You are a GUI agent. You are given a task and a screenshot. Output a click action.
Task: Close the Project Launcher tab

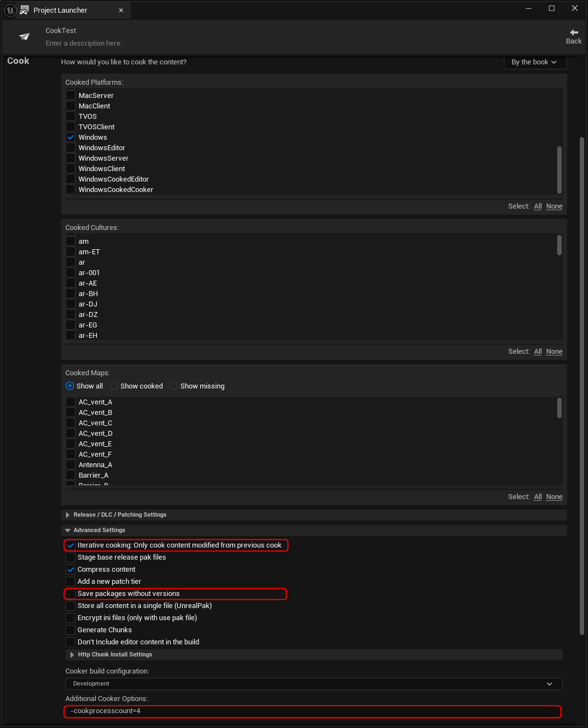pyautogui.click(x=121, y=10)
